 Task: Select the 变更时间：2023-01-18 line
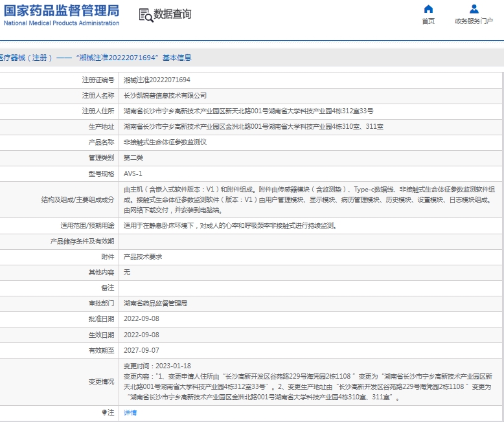pyautogui.click(x=157, y=366)
